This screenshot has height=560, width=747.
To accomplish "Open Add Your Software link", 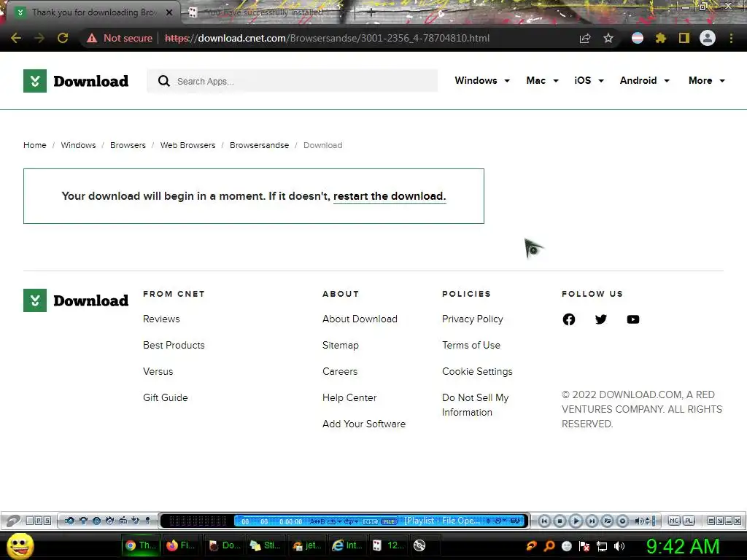I will click(364, 424).
